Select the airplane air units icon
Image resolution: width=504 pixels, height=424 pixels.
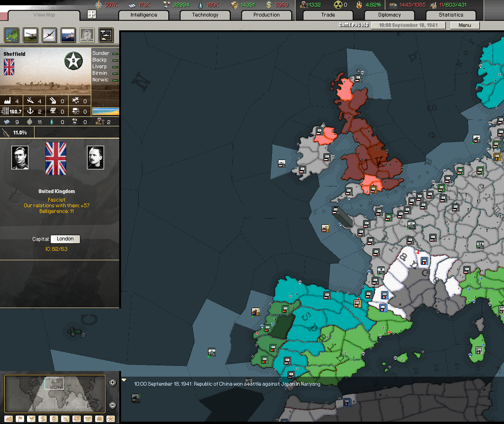pos(49,35)
